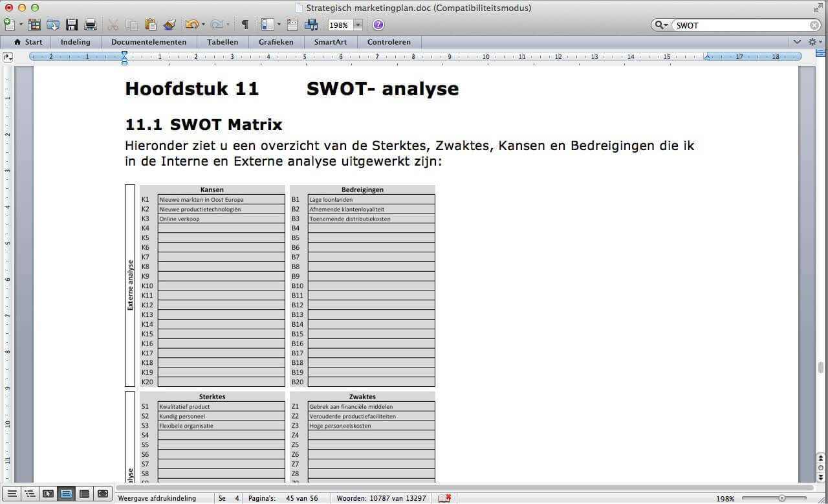Open the new document dropdown arrow

[x=21, y=25]
